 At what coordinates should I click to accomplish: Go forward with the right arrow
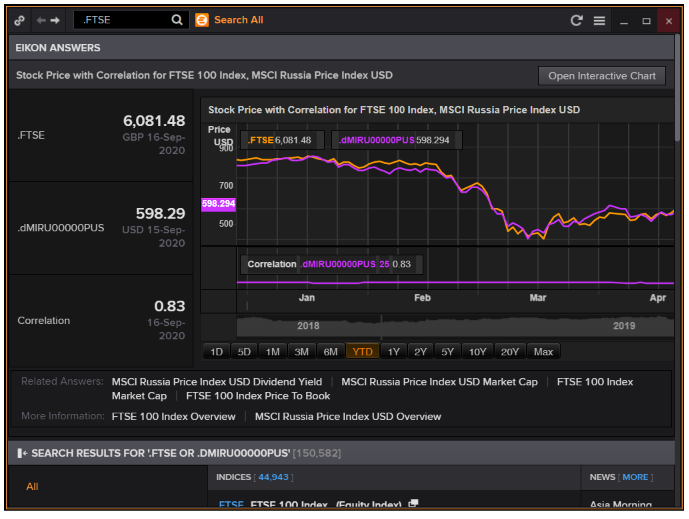[55, 20]
